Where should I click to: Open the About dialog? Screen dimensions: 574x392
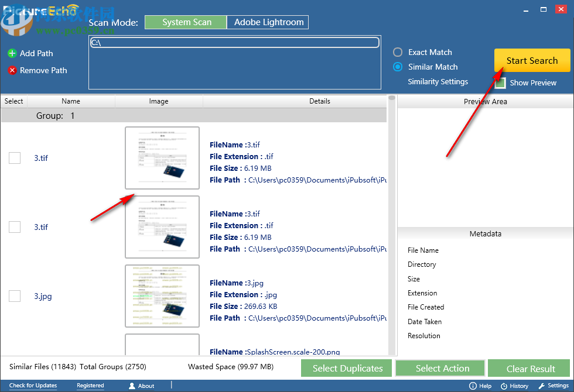[x=142, y=386]
